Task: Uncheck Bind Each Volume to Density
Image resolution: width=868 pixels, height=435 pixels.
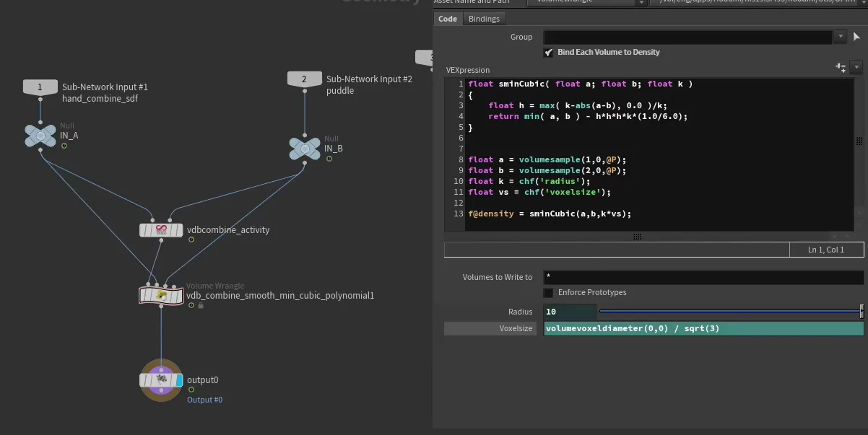Action: 549,53
